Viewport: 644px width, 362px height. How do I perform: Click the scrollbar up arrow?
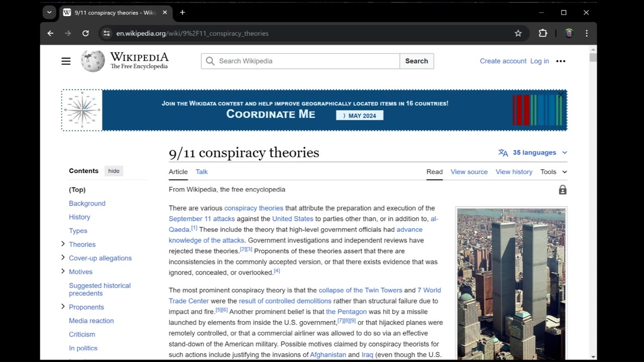[593, 49]
